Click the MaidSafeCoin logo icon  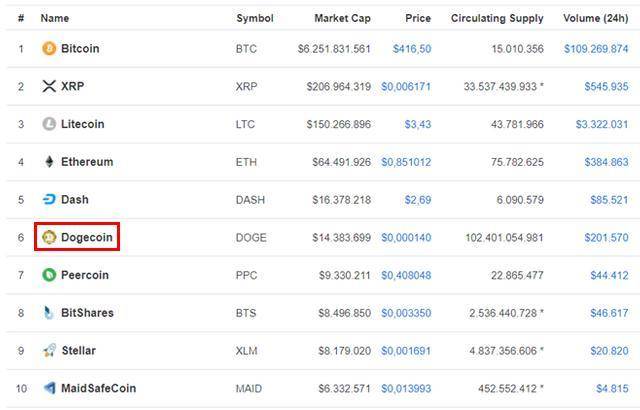click(x=49, y=388)
